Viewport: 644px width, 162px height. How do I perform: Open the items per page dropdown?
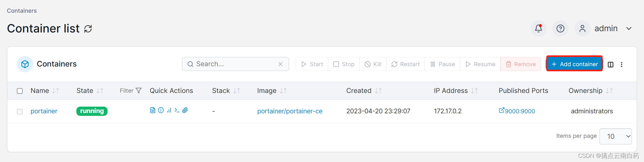click(615, 136)
